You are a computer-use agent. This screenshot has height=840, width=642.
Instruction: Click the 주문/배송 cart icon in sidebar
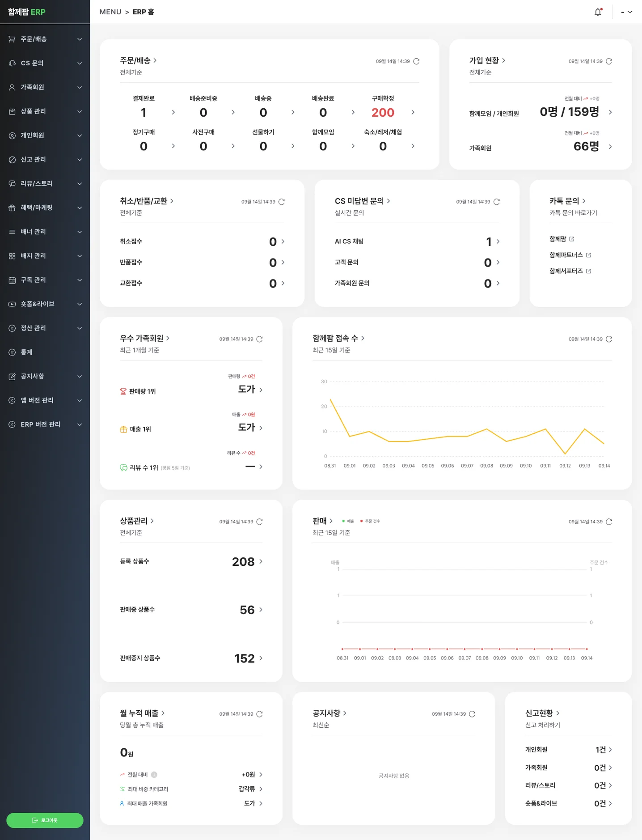(12, 39)
